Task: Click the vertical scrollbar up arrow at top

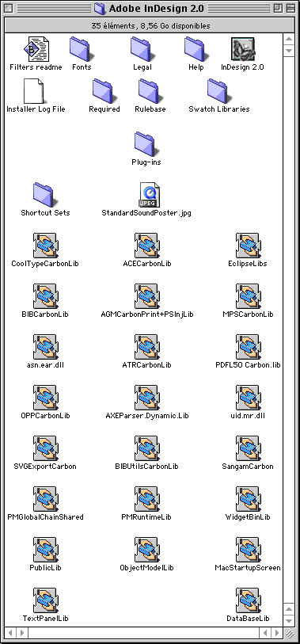Action: [x=289, y=40]
